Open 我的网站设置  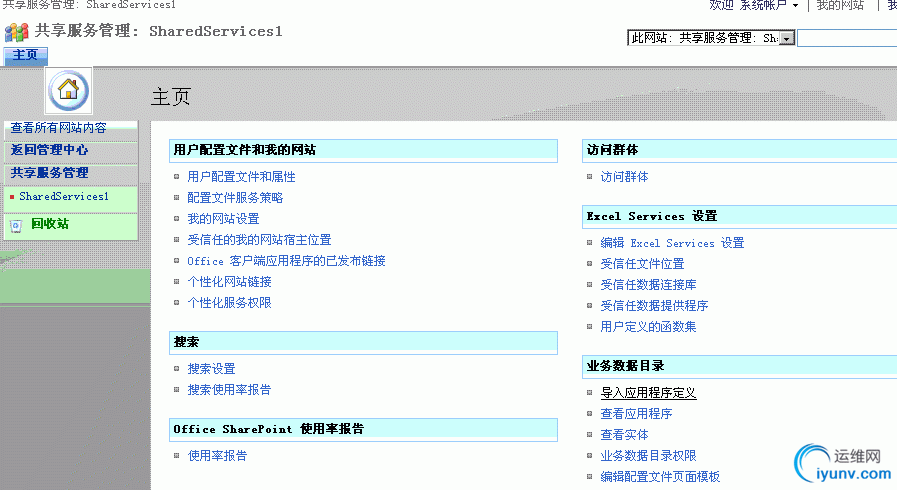point(223,218)
